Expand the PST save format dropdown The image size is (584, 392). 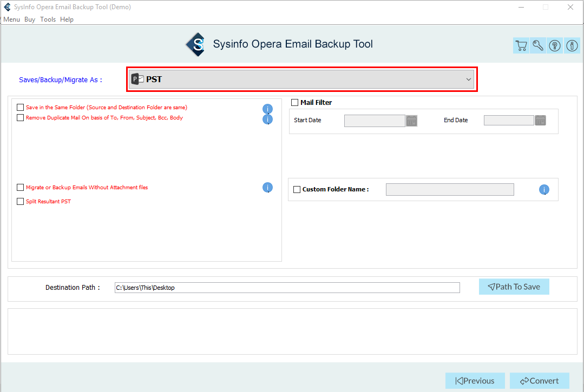(301, 79)
